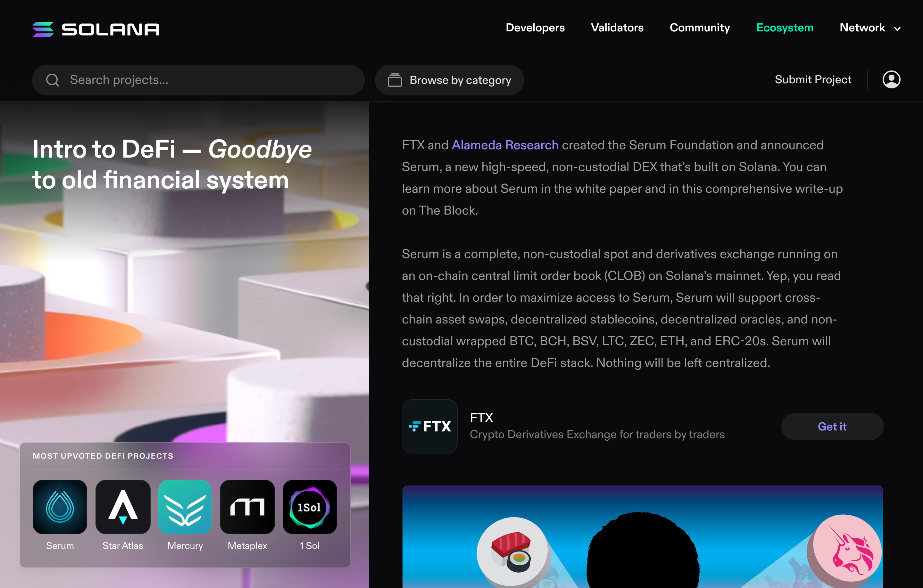923x588 pixels.
Task: Open the Mercury project icon
Action: 185,506
